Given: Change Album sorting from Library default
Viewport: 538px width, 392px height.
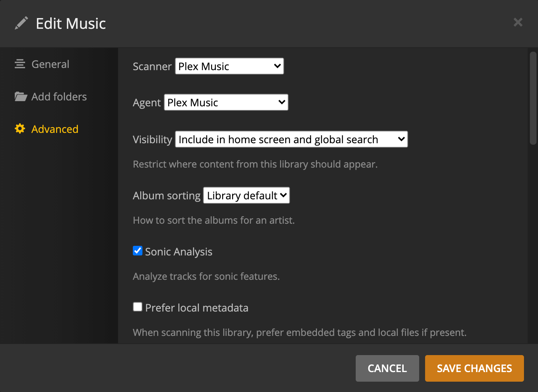Looking at the screenshot, I should click(x=246, y=195).
